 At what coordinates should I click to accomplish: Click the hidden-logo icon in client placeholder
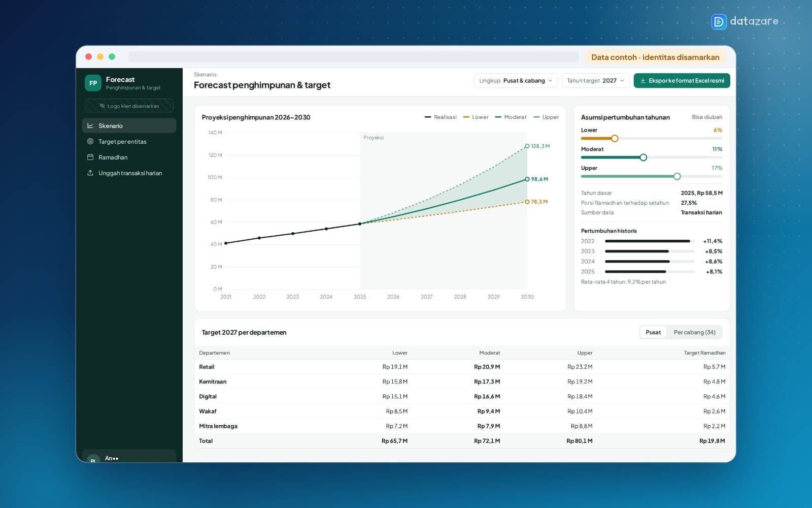[x=102, y=106]
